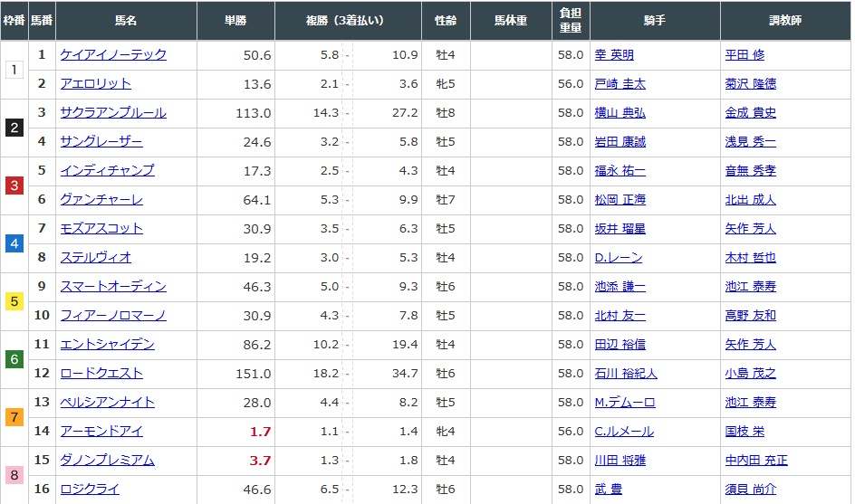
Task: Click the 単勝 column header
Action: [x=235, y=20]
